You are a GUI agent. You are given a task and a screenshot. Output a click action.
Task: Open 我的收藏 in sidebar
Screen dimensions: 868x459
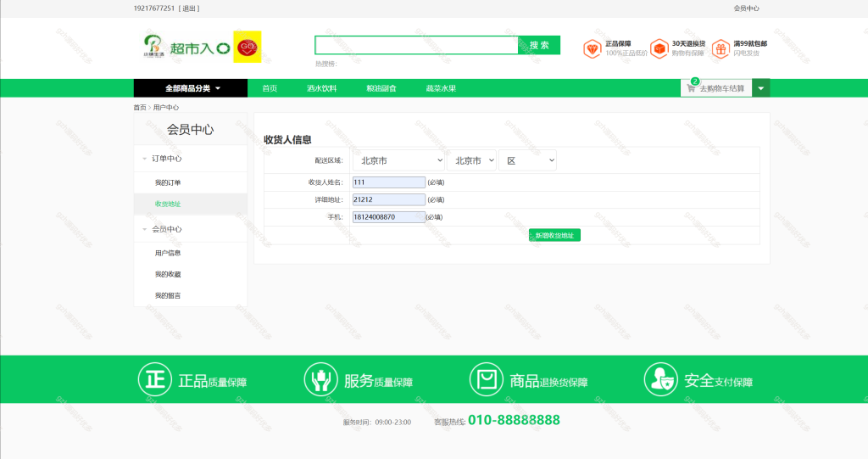168,274
